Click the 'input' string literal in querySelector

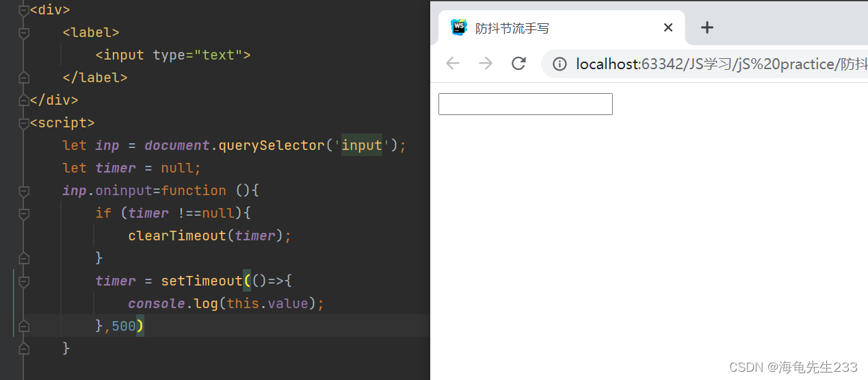(x=362, y=145)
